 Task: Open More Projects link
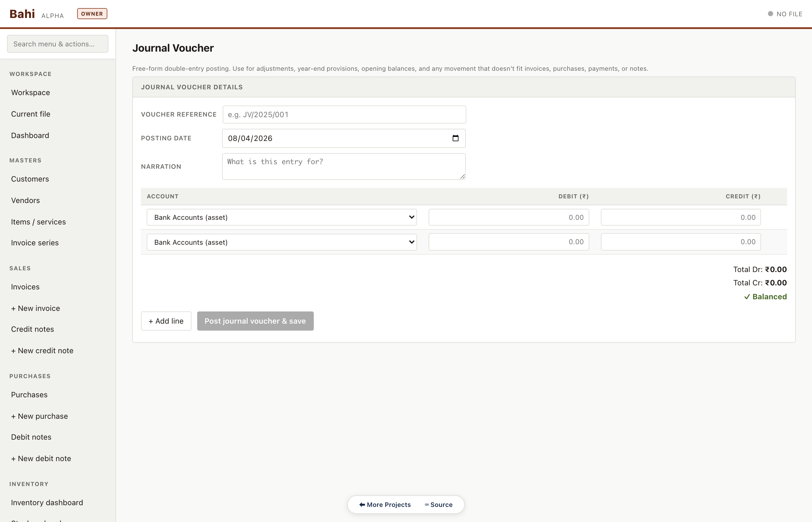point(385,505)
